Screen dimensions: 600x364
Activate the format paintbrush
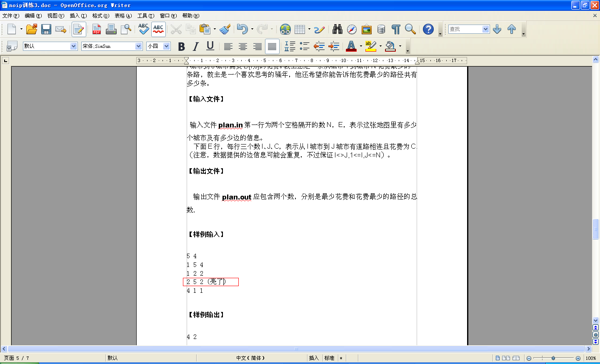pyautogui.click(x=225, y=29)
